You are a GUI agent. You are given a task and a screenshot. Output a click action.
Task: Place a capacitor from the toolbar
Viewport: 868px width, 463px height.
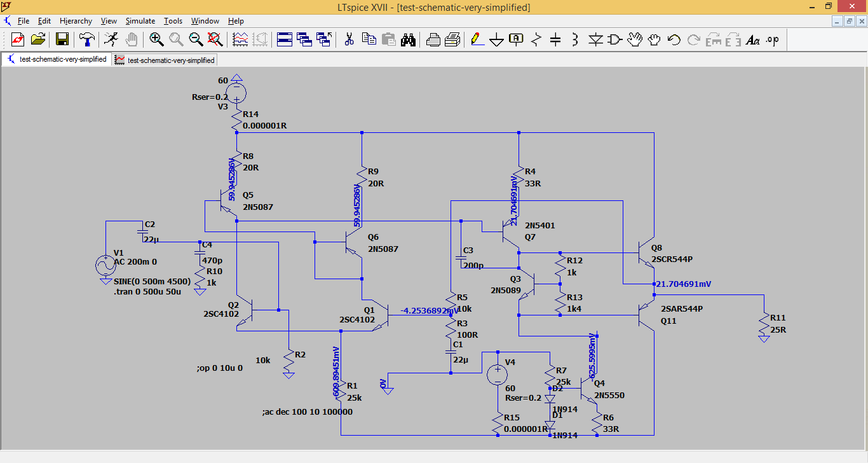tap(555, 39)
